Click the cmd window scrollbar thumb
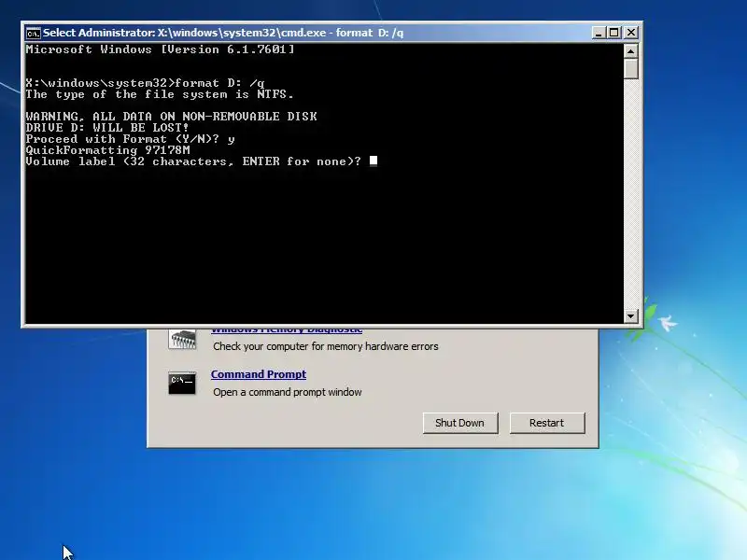The width and height of the screenshot is (747, 560). pyautogui.click(x=631, y=68)
